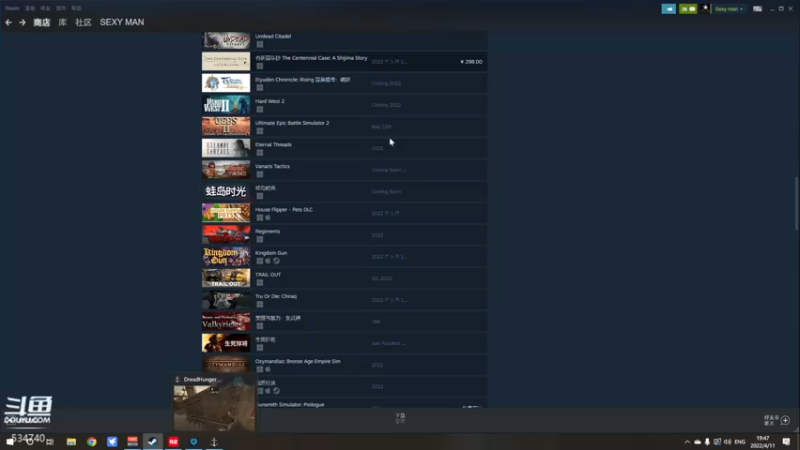Switch the ENG input language
This screenshot has width=800, height=450.
(x=740, y=442)
